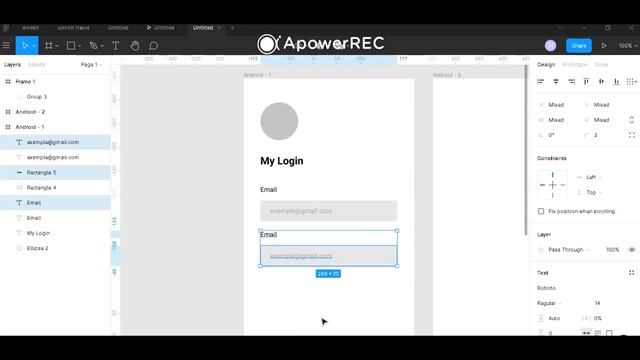Click independent corners icon

pyautogui.click(x=631, y=135)
